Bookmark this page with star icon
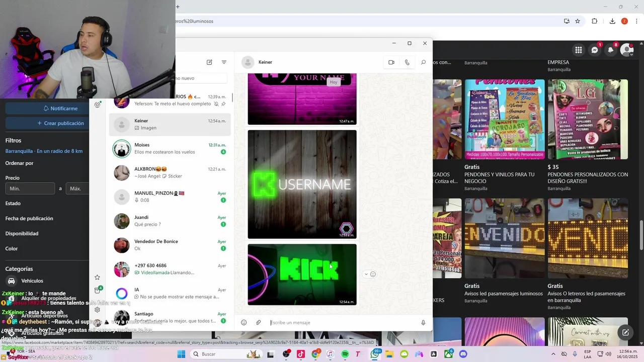The height and width of the screenshot is (362, 644). pos(578,21)
